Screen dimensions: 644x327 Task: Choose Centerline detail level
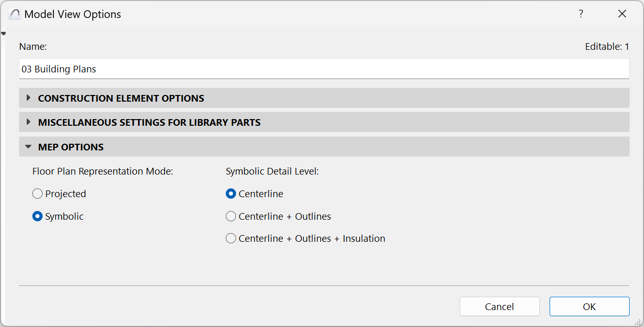231,194
